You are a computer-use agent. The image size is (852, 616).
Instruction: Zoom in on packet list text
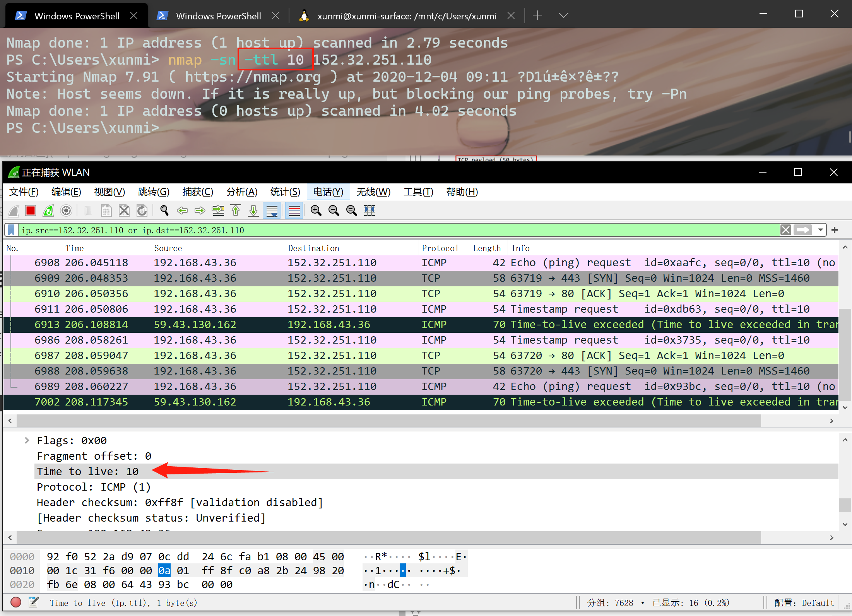pyautogui.click(x=316, y=210)
